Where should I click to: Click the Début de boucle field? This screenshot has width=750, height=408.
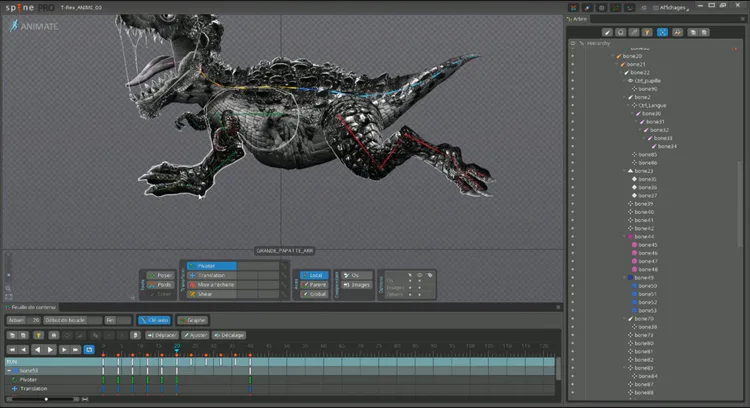(73, 320)
